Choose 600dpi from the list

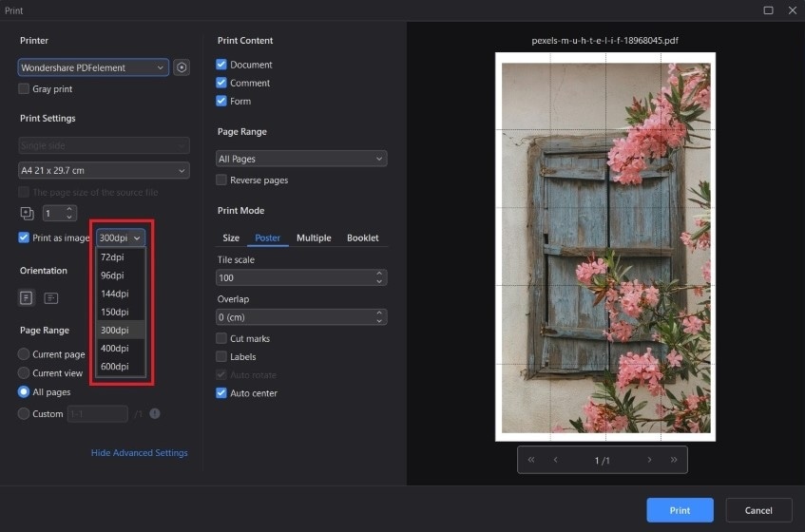tap(121, 367)
